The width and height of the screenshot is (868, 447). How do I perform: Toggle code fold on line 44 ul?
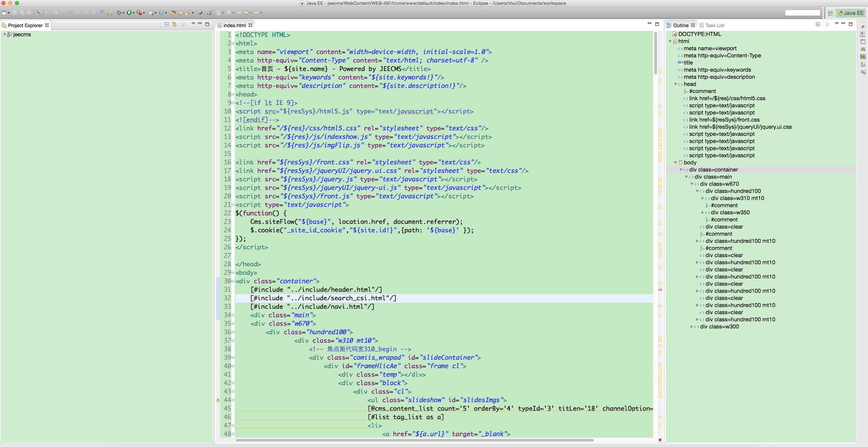(x=233, y=400)
